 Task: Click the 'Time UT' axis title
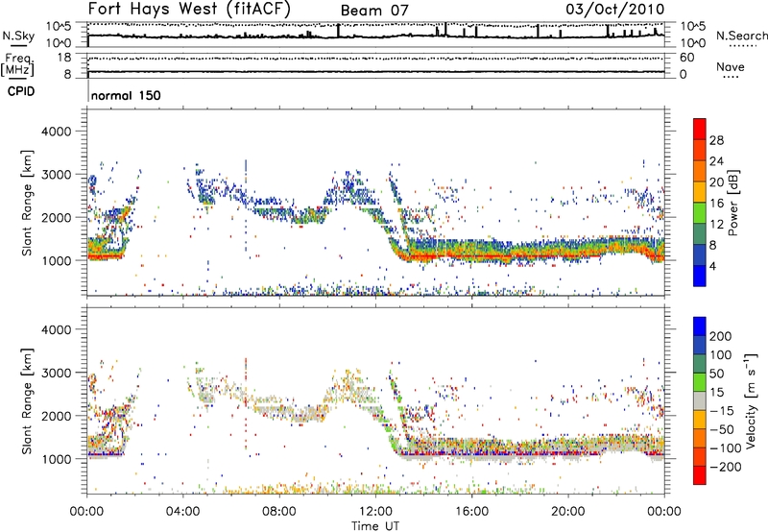(375, 525)
